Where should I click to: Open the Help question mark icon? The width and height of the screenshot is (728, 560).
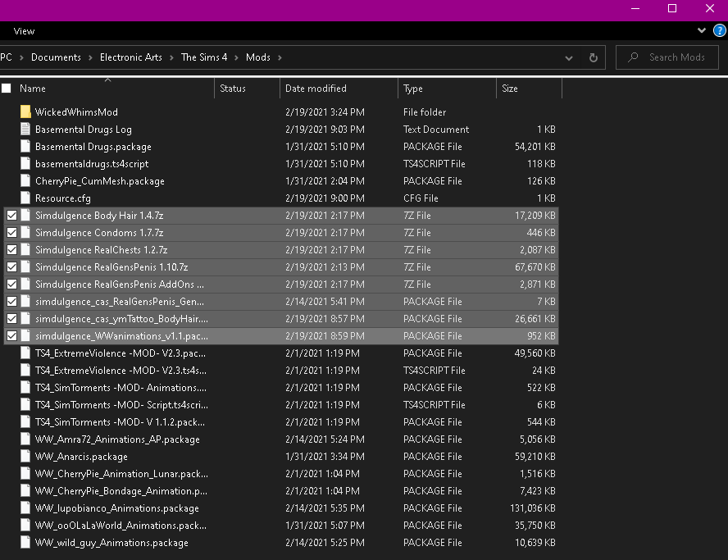(720, 31)
